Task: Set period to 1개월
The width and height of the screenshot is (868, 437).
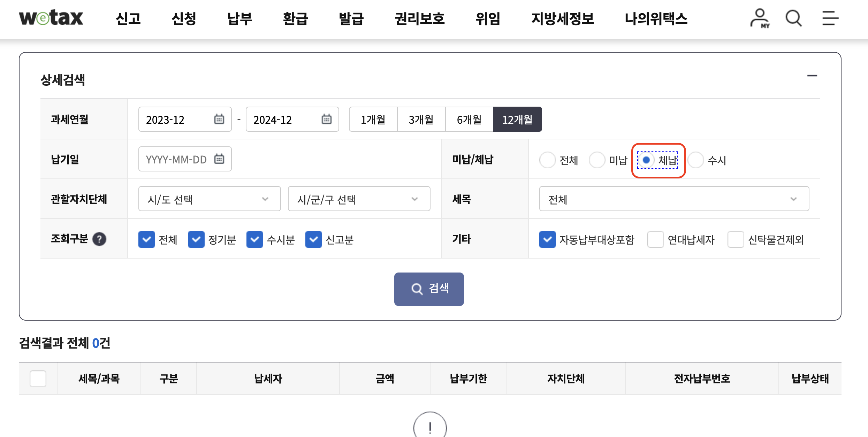Action: (373, 119)
